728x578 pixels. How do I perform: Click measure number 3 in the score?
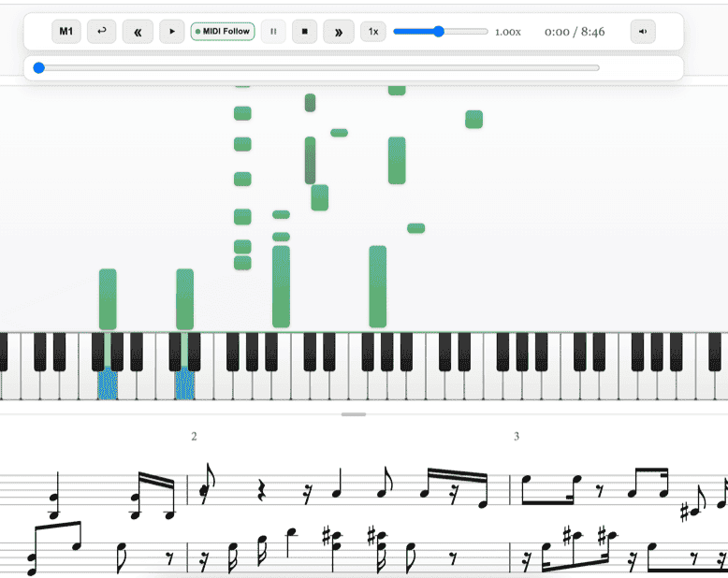tap(517, 436)
